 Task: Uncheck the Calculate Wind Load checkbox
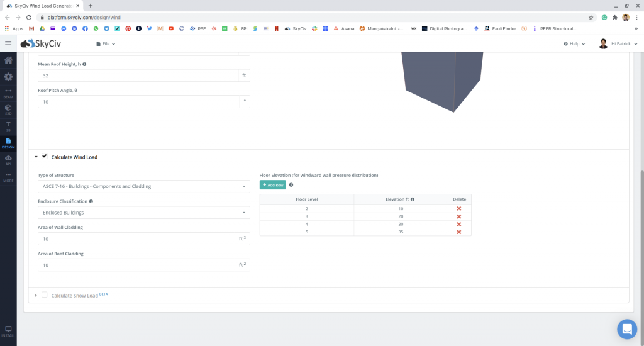[45, 157]
